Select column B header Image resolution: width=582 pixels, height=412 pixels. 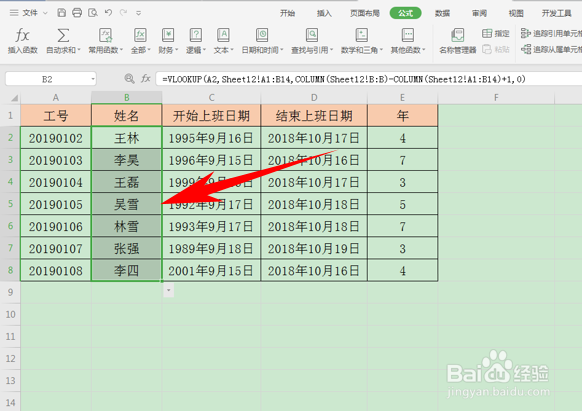point(127,98)
